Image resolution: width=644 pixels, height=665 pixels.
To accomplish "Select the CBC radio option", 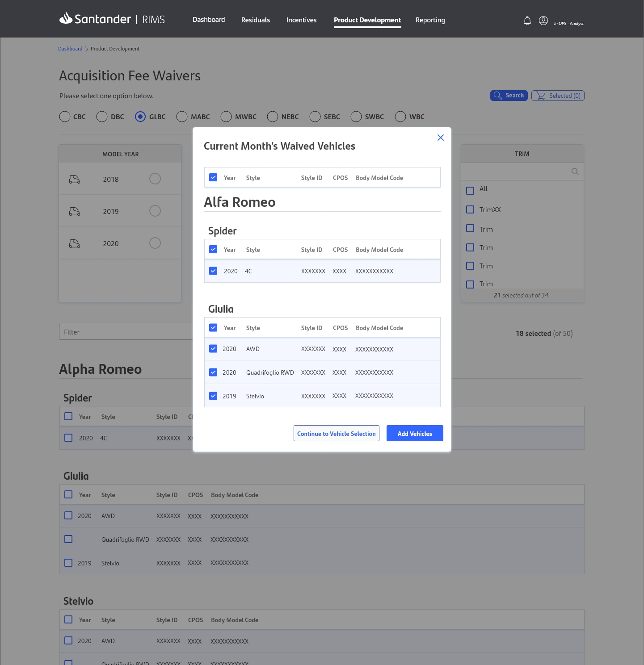I will click(65, 117).
